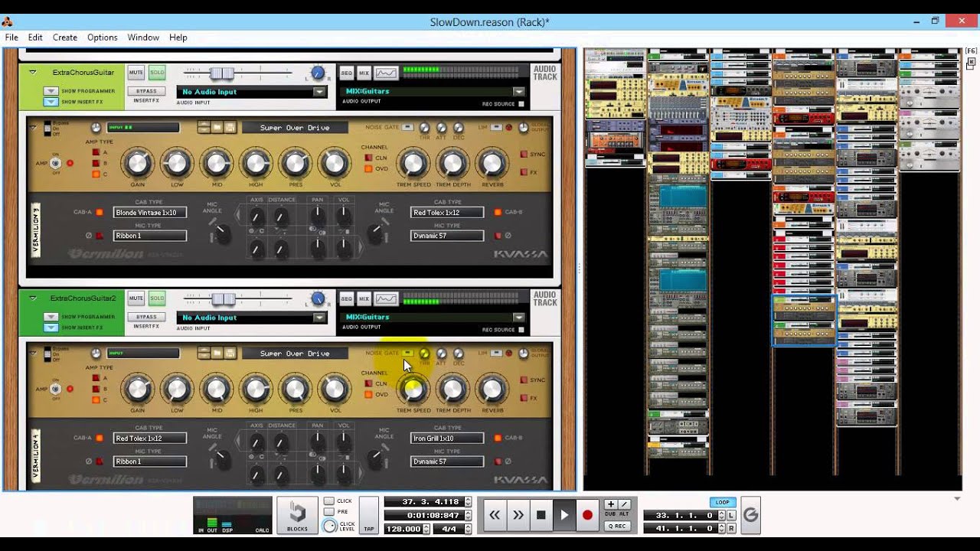
Task: Click the Alt take button
Action: click(x=624, y=504)
